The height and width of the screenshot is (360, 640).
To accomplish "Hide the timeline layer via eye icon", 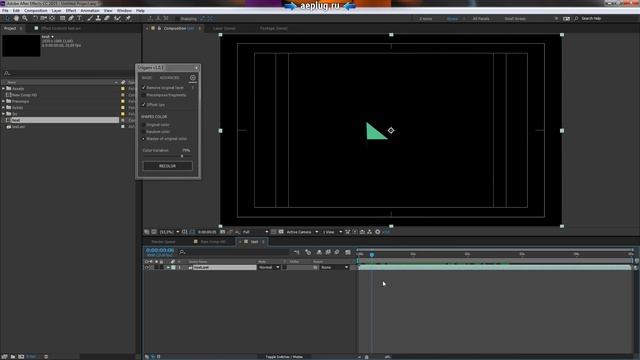I will click(147, 267).
